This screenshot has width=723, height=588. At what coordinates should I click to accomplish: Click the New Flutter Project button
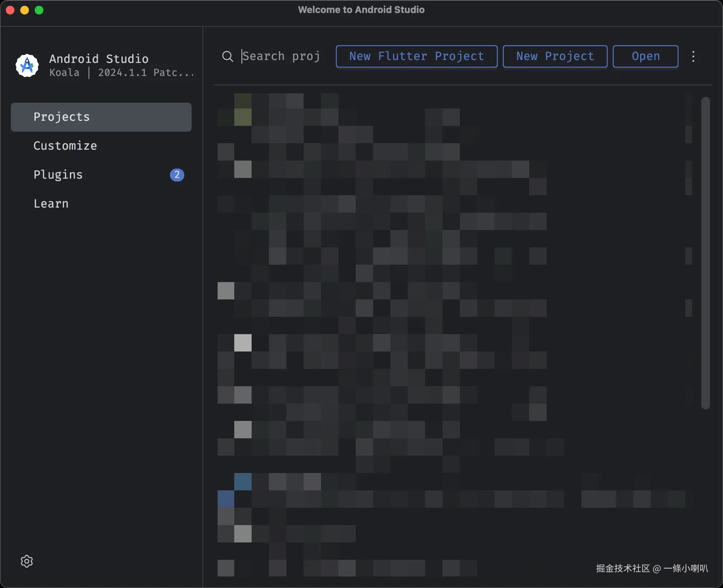(x=416, y=56)
